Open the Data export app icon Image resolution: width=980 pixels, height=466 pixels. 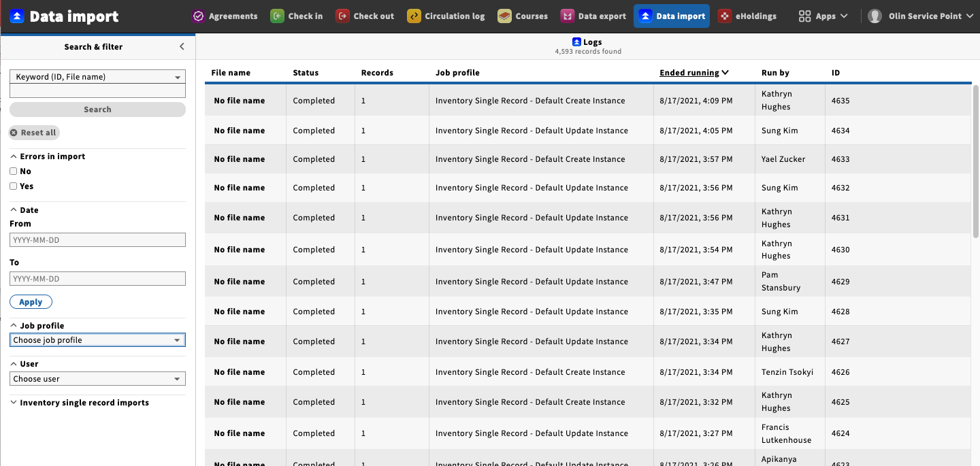[567, 16]
